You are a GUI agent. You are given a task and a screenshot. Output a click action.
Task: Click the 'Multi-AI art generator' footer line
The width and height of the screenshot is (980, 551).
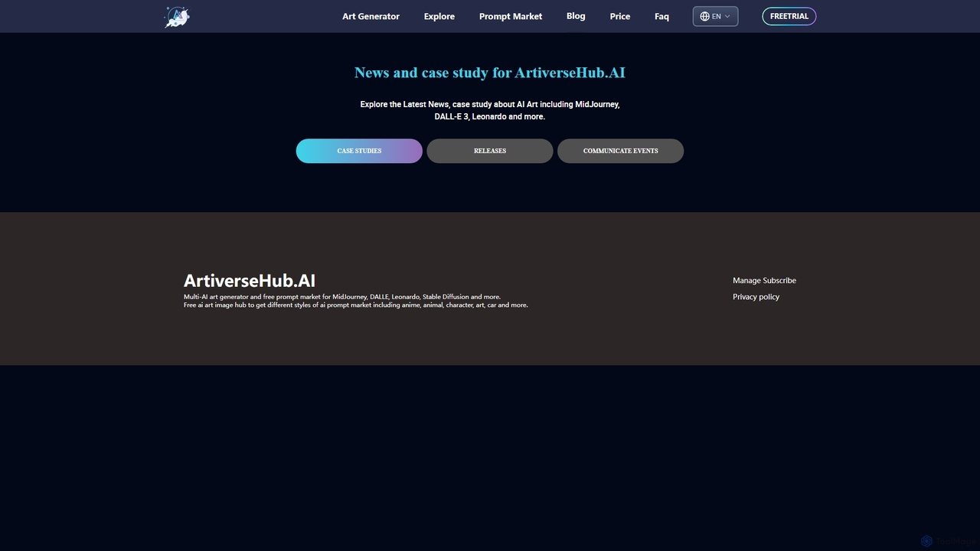(x=342, y=297)
